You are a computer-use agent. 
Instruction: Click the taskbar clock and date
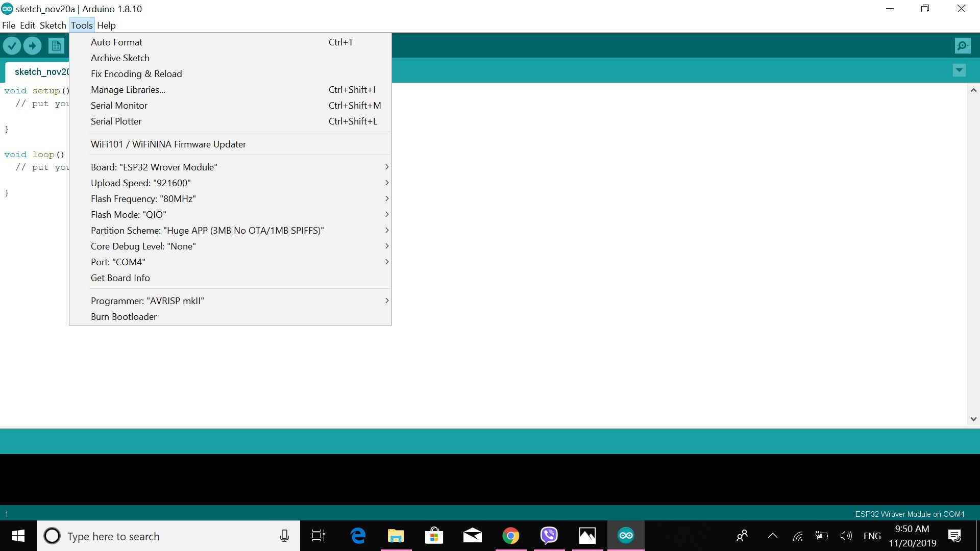point(913,536)
